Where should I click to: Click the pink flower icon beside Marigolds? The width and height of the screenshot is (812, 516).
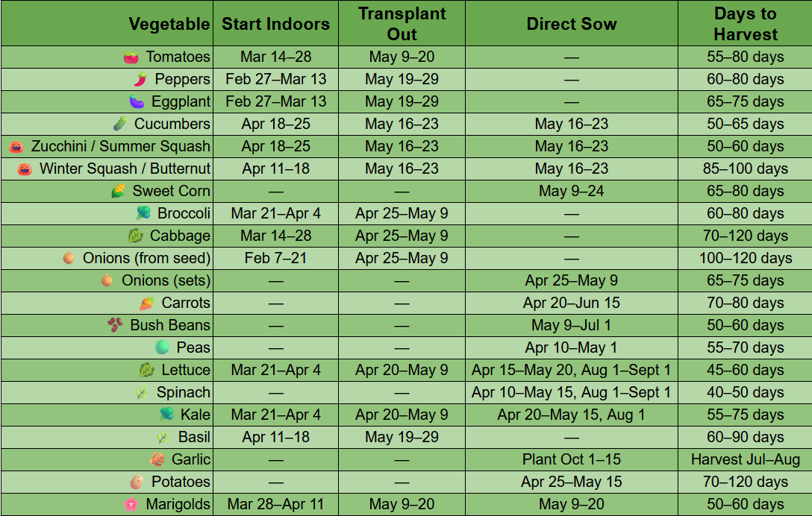(x=131, y=505)
